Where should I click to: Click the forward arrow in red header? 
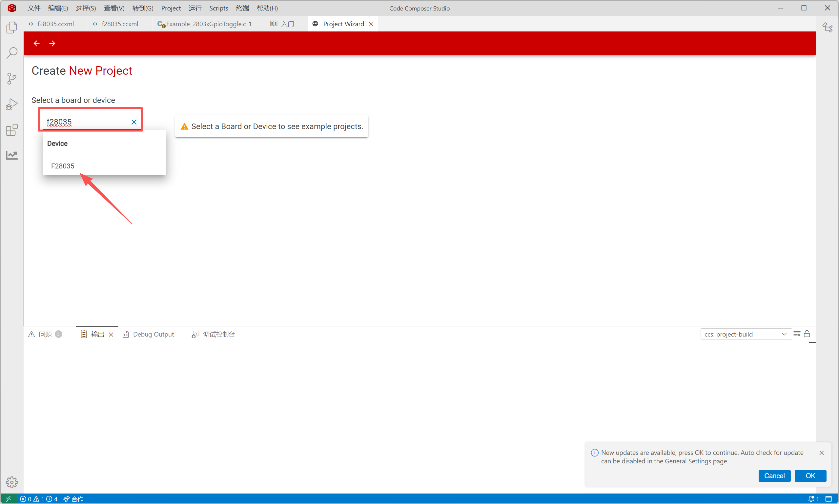coord(52,44)
